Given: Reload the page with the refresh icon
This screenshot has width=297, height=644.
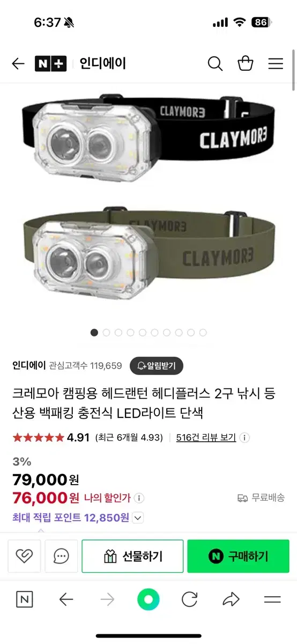Looking at the screenshot, I should pyautogui.click(x=189, y=599).
